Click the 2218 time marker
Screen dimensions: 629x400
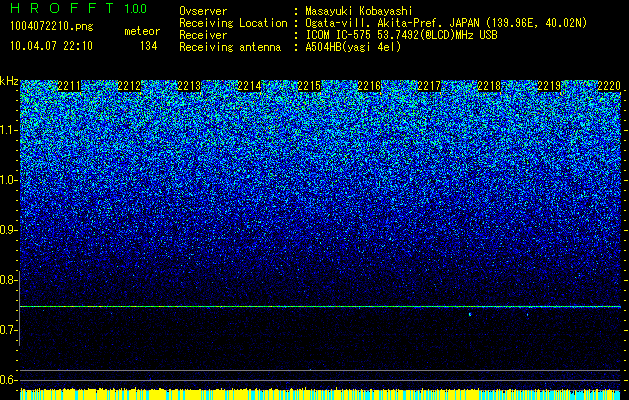(489, 86)
